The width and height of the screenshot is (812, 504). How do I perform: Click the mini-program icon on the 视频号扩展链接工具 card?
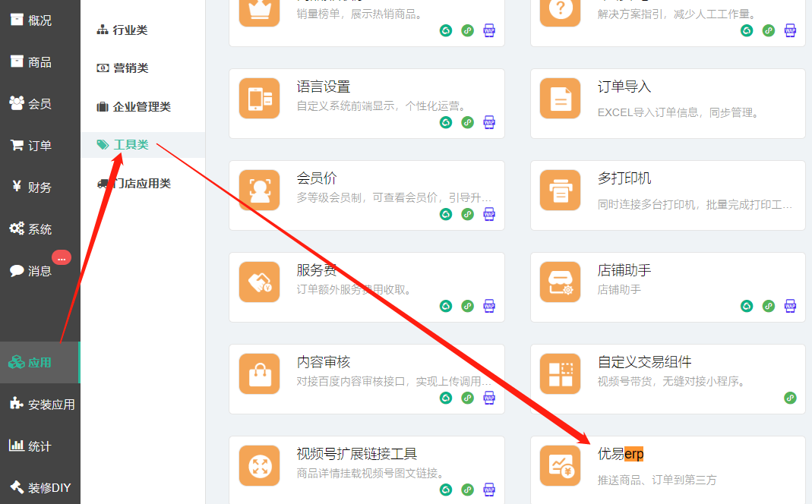(x=446, y=490)
